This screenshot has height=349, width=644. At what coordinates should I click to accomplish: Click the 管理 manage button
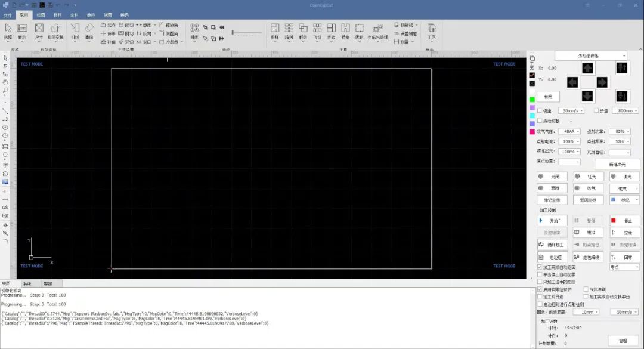coord(623,341)
